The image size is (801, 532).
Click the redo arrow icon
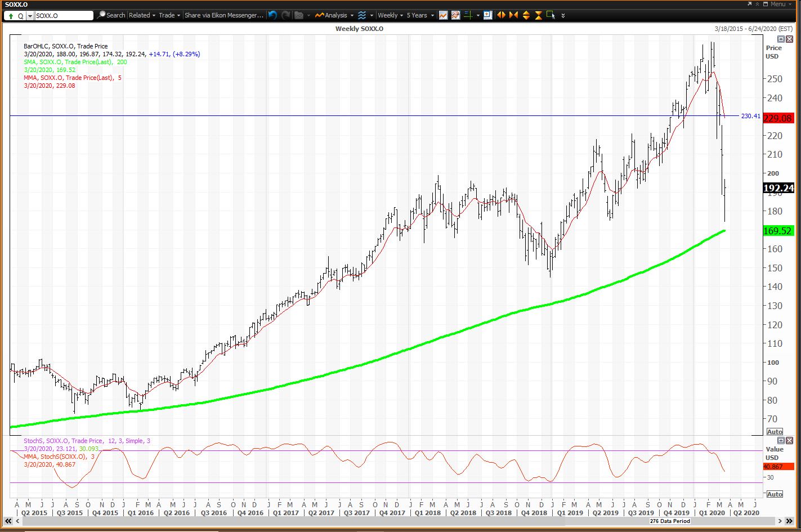(285, 15)
